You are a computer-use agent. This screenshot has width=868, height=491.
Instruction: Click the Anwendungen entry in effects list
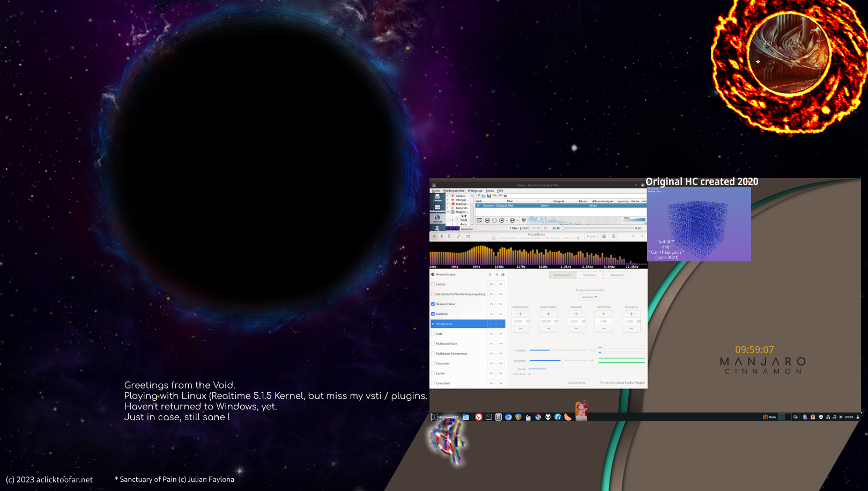[468, 274]
